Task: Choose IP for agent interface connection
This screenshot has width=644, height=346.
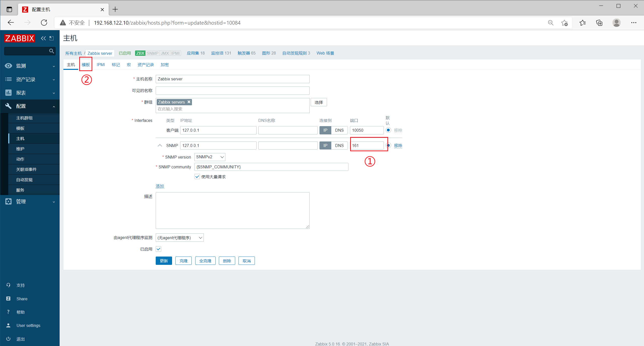Action: click(x=325, y=130)
